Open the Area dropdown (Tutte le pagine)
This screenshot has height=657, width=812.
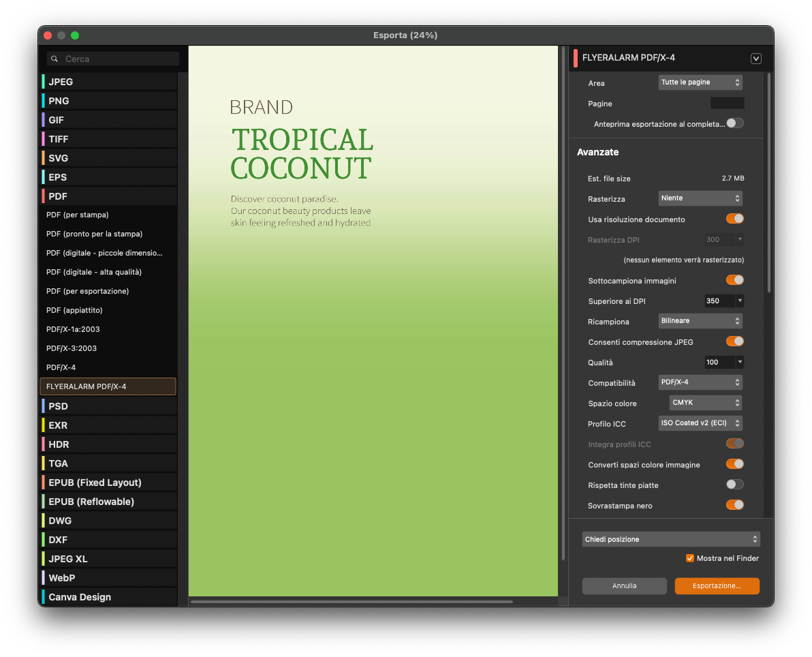click(700, 82)
